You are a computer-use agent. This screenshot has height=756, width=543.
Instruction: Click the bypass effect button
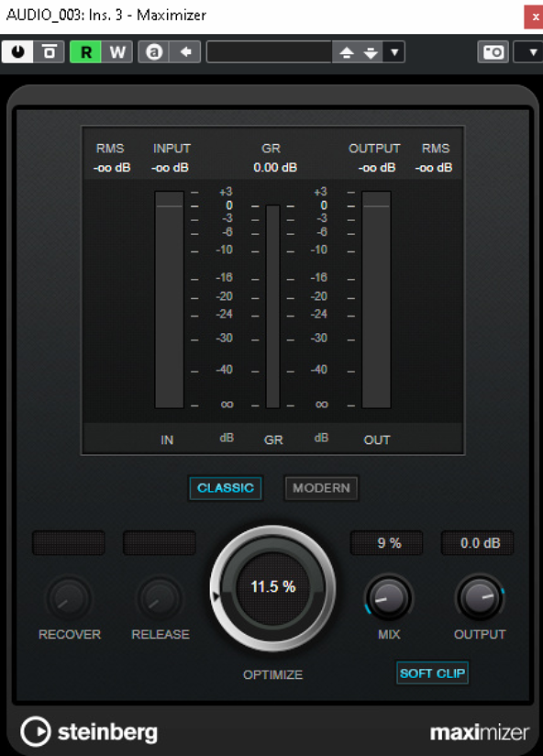tap(49, 51)
